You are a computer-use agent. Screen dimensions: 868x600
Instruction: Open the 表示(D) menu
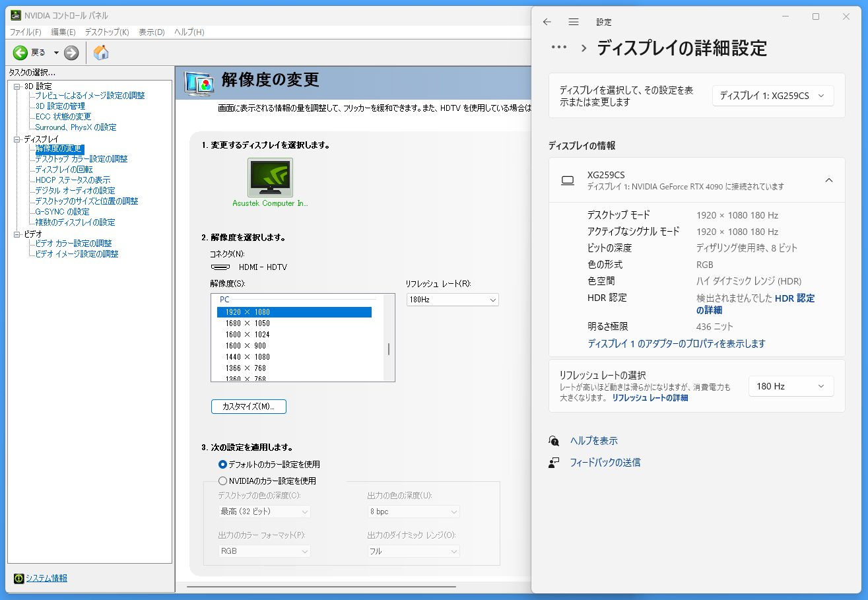coord(152,32)
